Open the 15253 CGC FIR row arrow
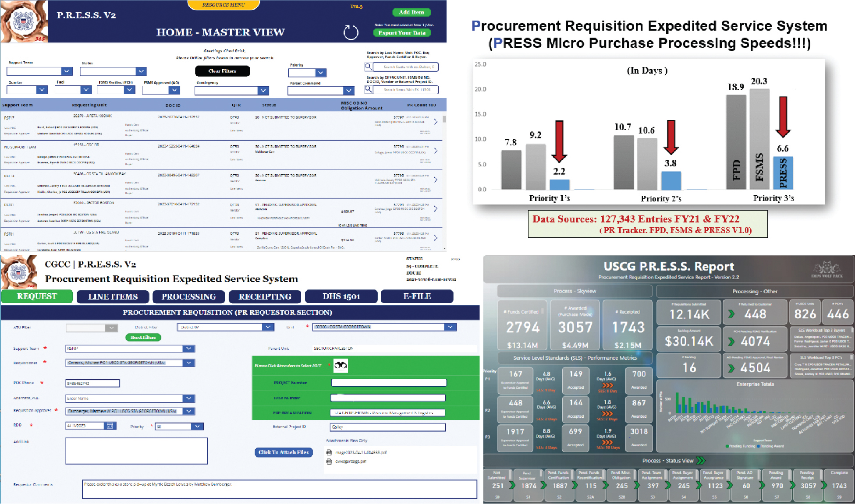855x504 pixels. (x=435, y=151)
